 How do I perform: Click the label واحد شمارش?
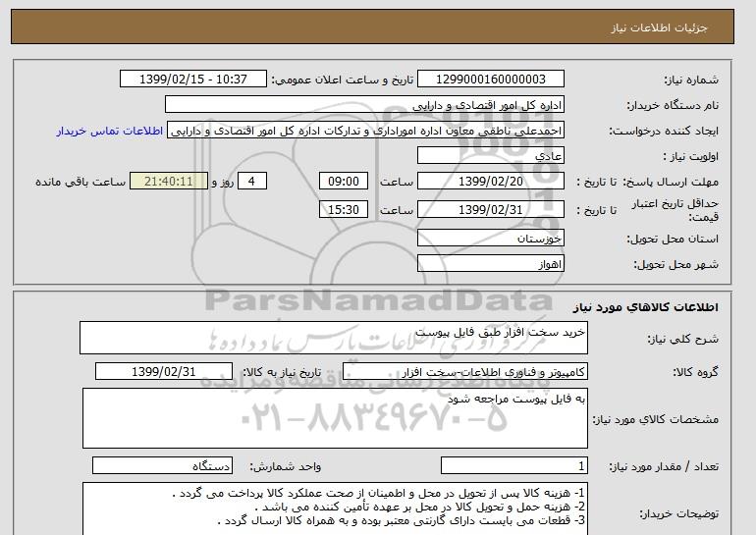tap(286, 466)
